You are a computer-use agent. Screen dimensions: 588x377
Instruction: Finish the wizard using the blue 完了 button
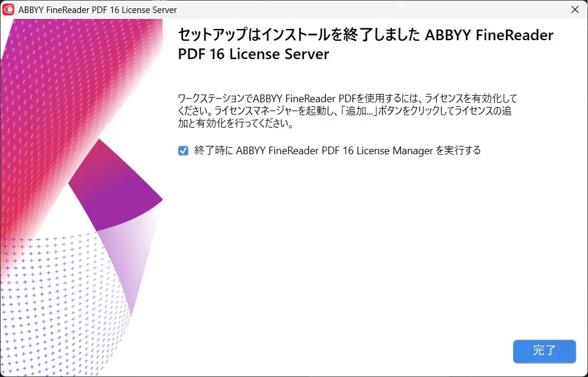[x=544, y=351]
